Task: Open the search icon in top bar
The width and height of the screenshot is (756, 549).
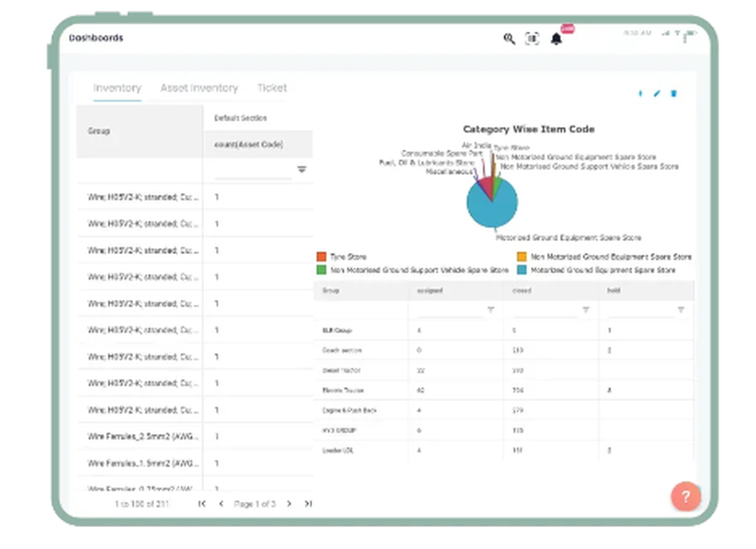Action: [509, 39]
